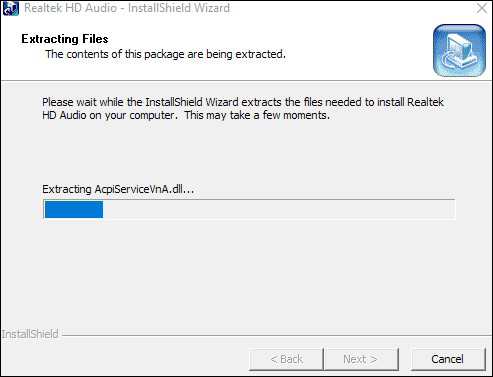The height and width of the screenshot is (377, 493).
Task: Click 'The contents of this package' subtitle
Action: click(165, 54)
